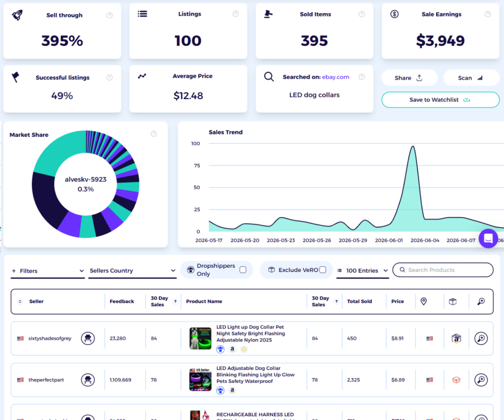Open help tooltip for Listings card
The width and height of the screenshot is (504, 420).
236,14
